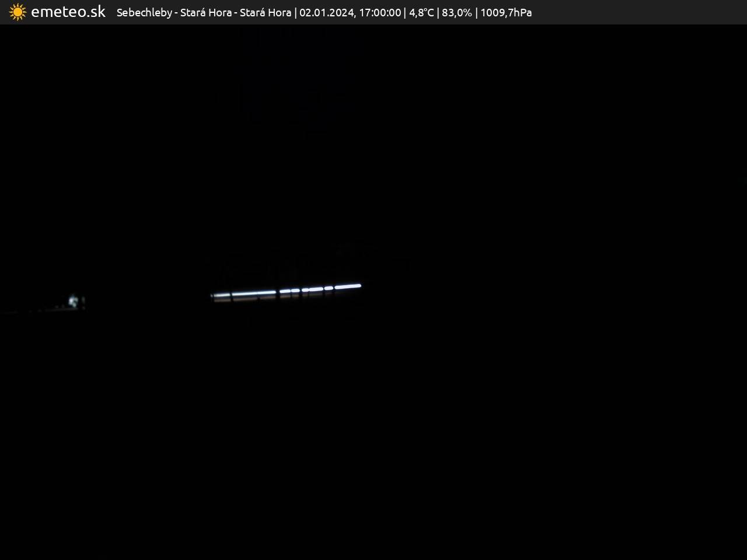Click the 4,8°C temperature reading
The height and width of the screenshot is (560, 747).
pyautogui.click(x=421, y=13)
